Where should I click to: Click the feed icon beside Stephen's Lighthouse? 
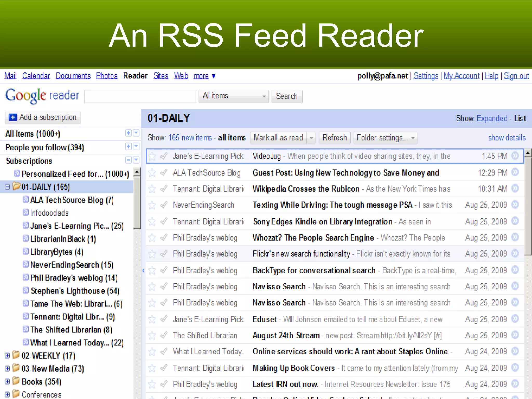[x=25, y=290]
